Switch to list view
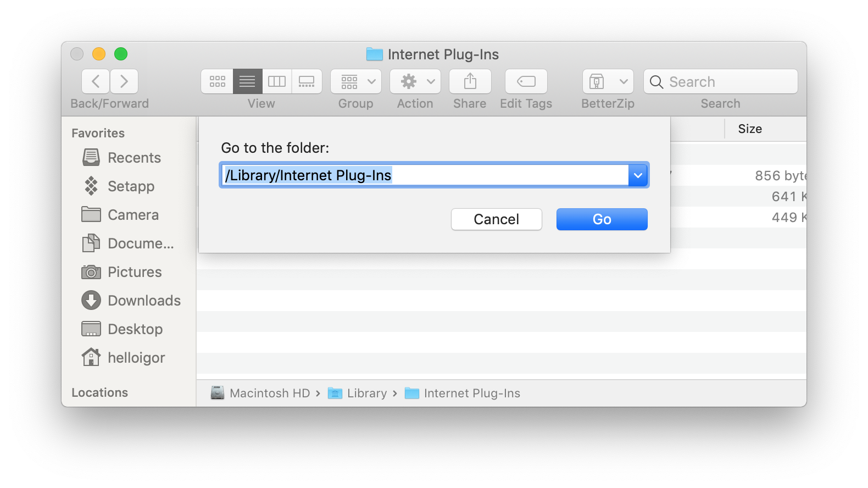 247,81
